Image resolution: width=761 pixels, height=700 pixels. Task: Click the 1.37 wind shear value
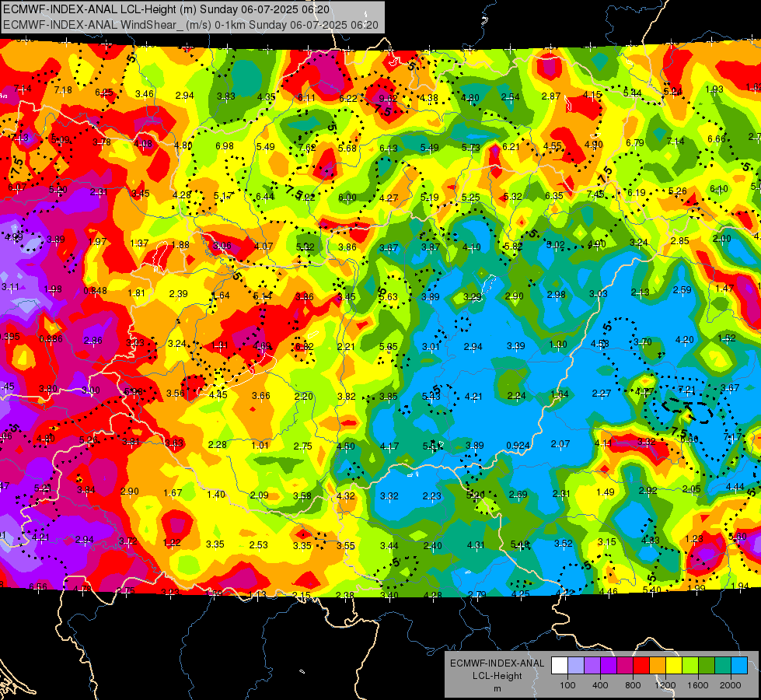pos(139,243)
